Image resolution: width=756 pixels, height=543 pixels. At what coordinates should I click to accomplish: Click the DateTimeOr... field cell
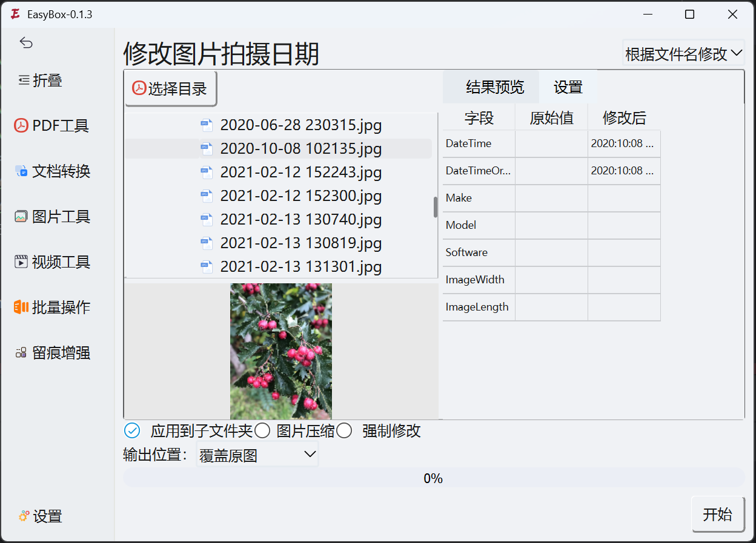(x=479, y=171)
